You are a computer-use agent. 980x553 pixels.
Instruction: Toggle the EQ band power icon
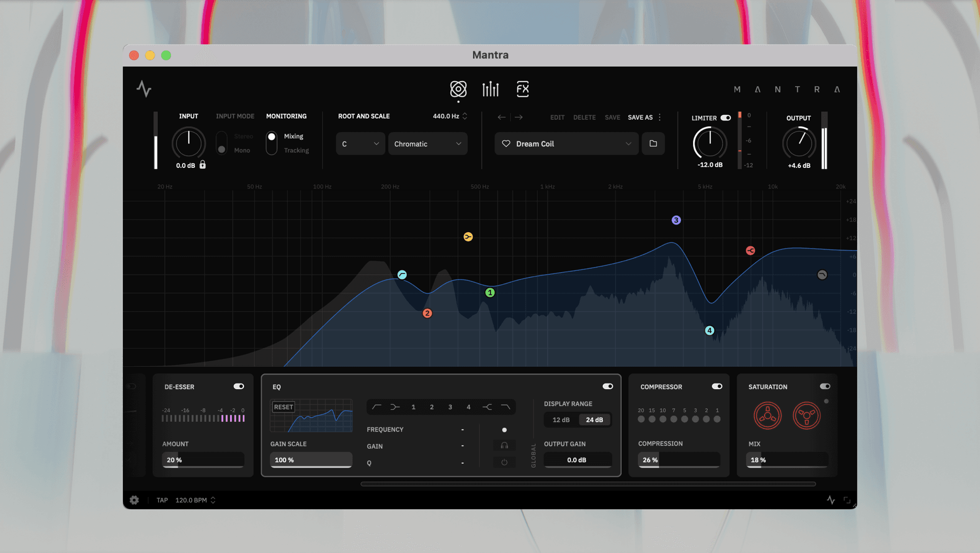click(504, 462)
